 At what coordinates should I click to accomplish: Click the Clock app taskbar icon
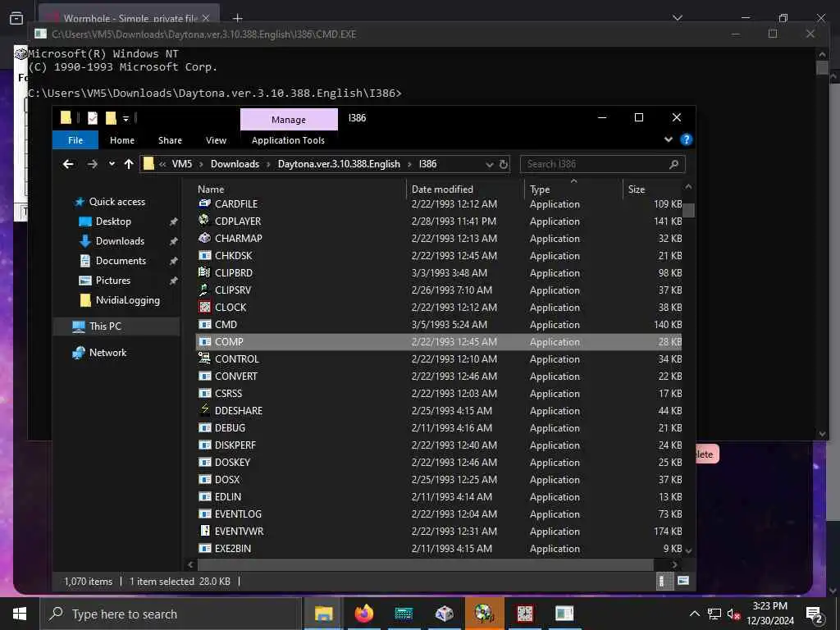tap(524, 614)
